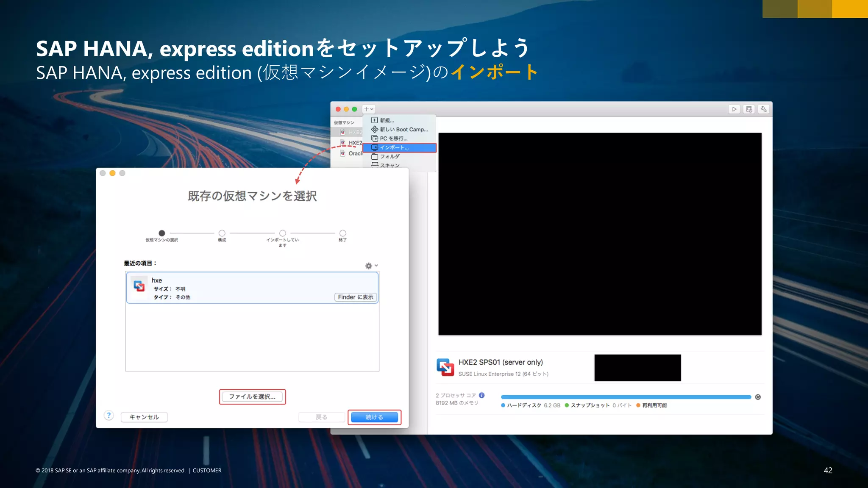Select the PC を移行... menu item
This screenshot has height=488, width=868.
(399, 138)
